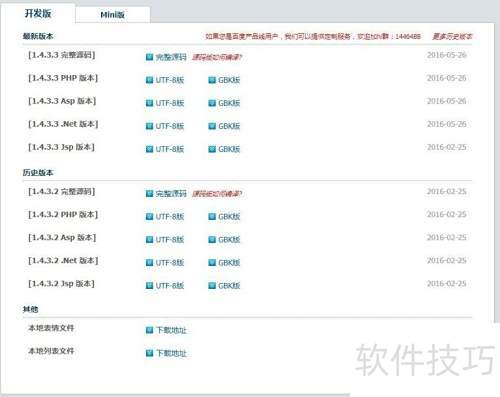This screenshot has width=500, height=397.
Task: Click the 本地列表文件 label
Action: click(x=51, y=351)
